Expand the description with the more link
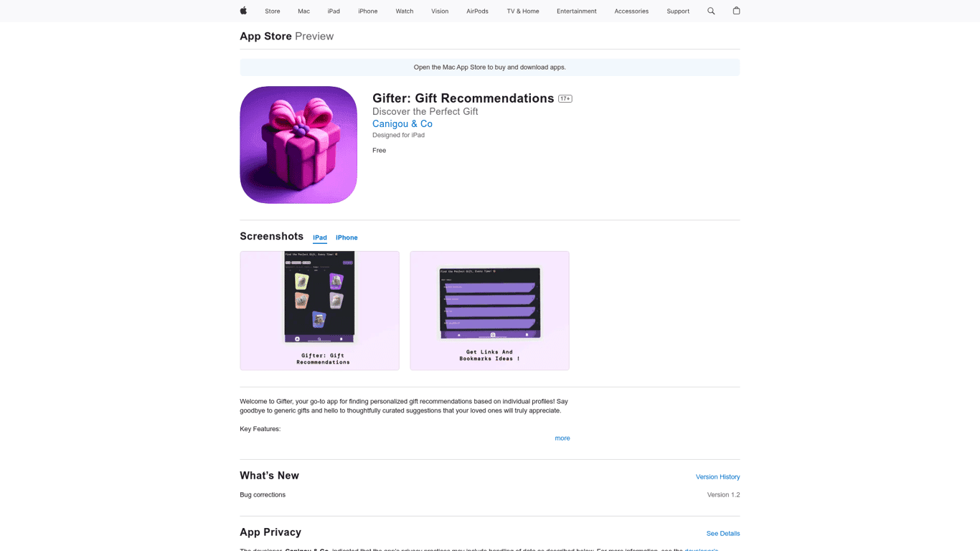 (562, 438)
